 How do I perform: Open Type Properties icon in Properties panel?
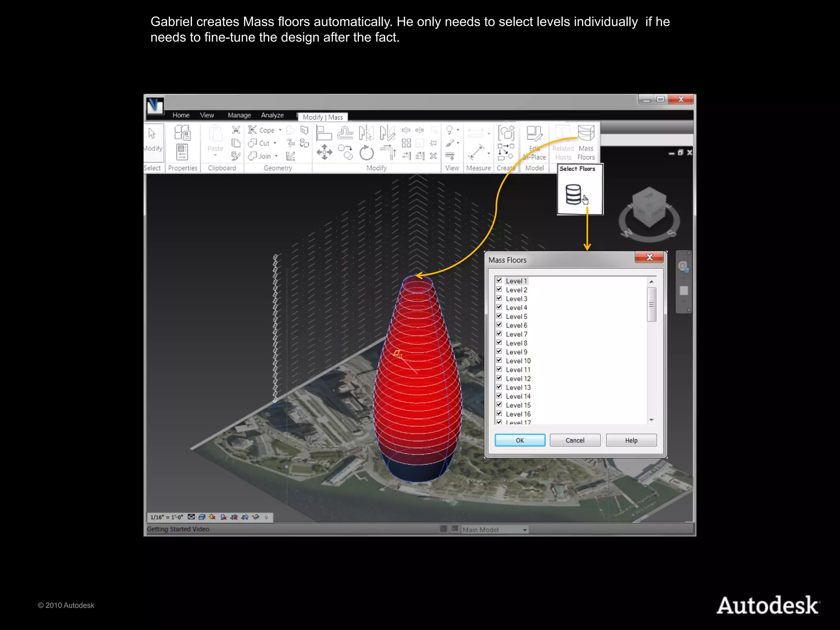coord(182,132)
